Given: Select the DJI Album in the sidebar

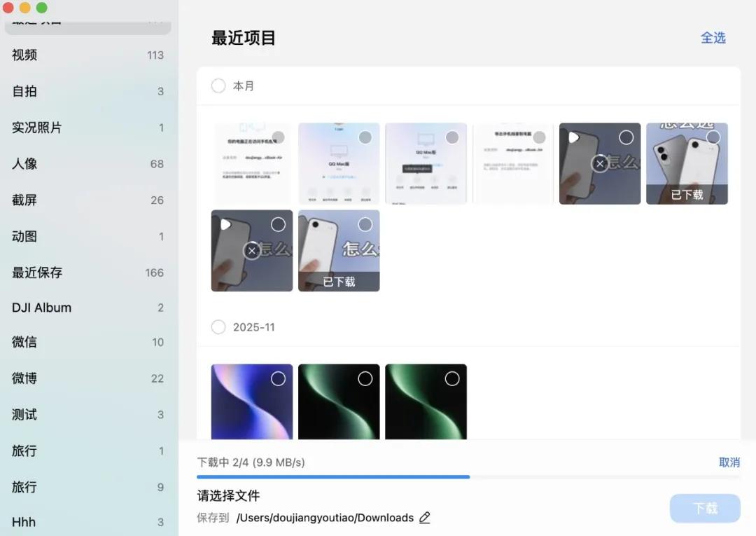Looking at the screenshot, I should tap(41, 307).
